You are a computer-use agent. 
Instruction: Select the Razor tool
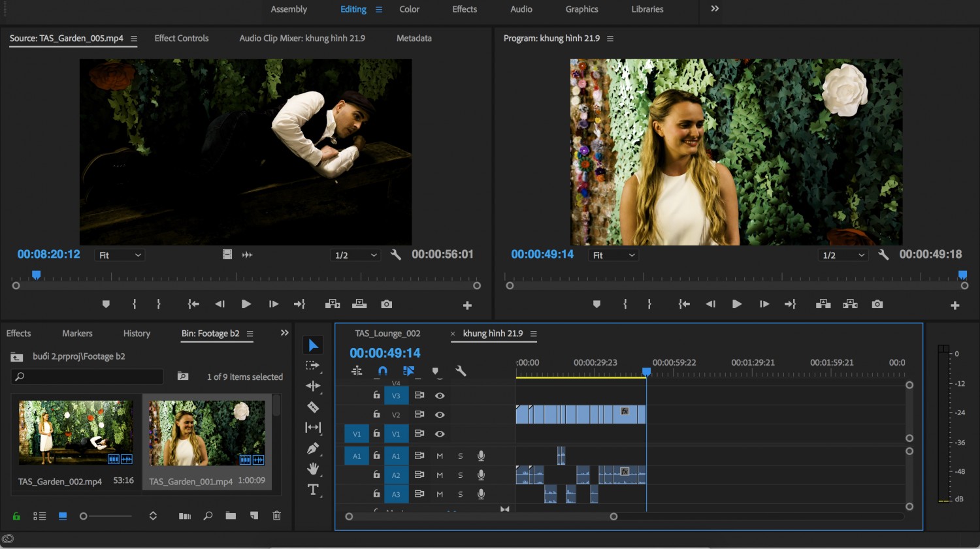click(313, 407)
